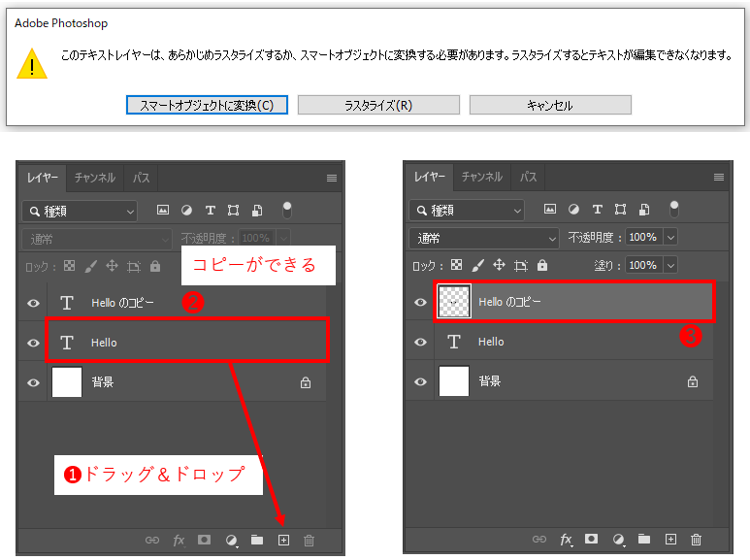Image resolution: width=750 pixels, height=560 pixels.
Task: Add layer mask icon in right panel
Action: point(591,539)
